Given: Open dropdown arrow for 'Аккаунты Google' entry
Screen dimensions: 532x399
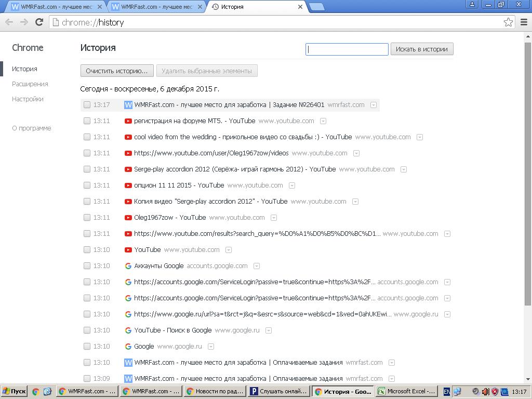Looking at the screenshot, I should [x=257, y=267].
